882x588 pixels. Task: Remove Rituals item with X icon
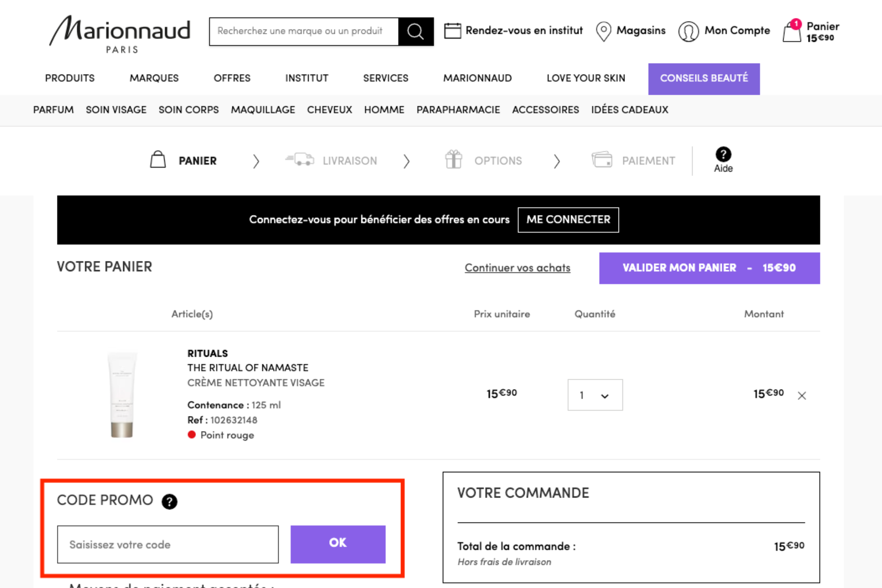(802, 396)
